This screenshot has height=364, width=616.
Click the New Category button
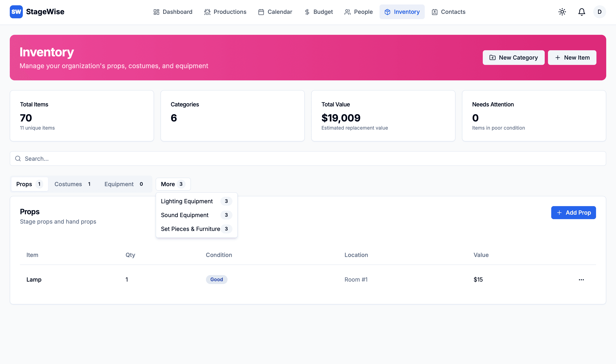[513, 58]
